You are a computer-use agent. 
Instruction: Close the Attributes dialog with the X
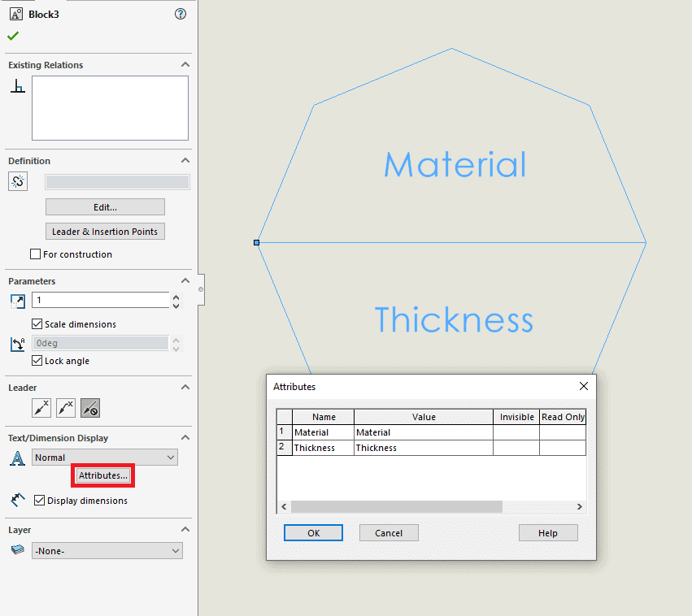coord(583,386)
